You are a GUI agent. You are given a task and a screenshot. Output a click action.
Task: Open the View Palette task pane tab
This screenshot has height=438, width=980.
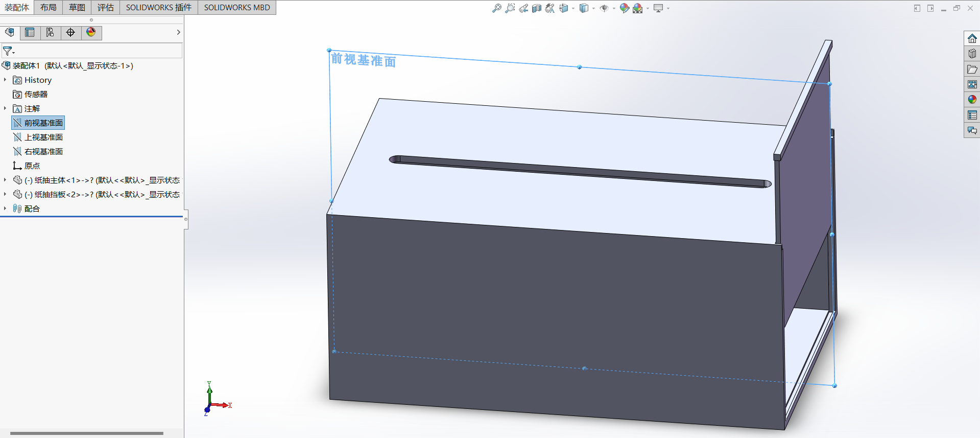tap(972, 84)
